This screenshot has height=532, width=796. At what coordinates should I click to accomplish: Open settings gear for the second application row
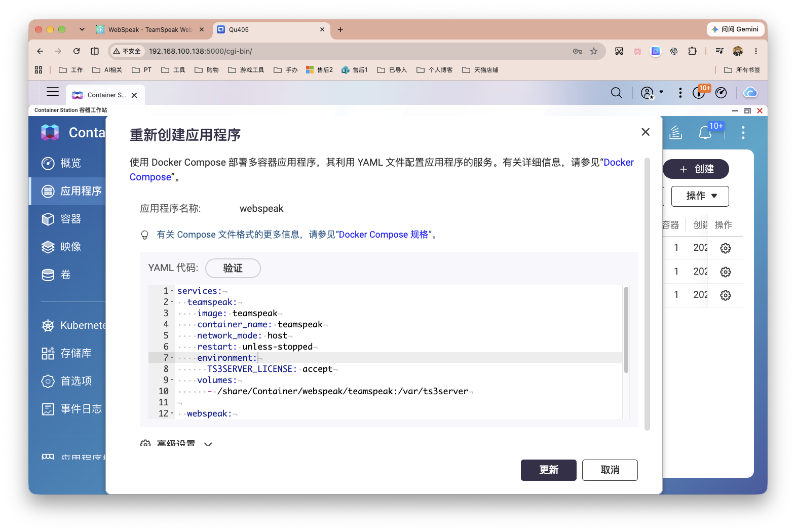(725, 272)
